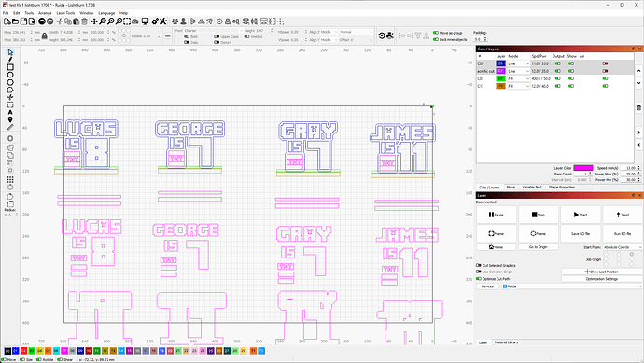
Task: Select the Draw Lines pencil tool
Action: coord(10,60)
